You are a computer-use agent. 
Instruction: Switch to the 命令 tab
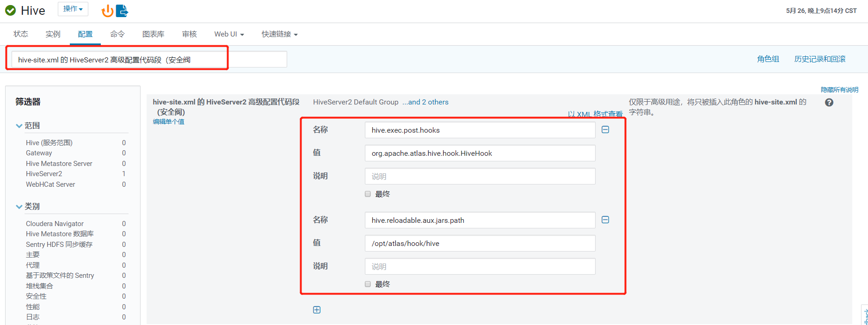click(x=117, y=34)
